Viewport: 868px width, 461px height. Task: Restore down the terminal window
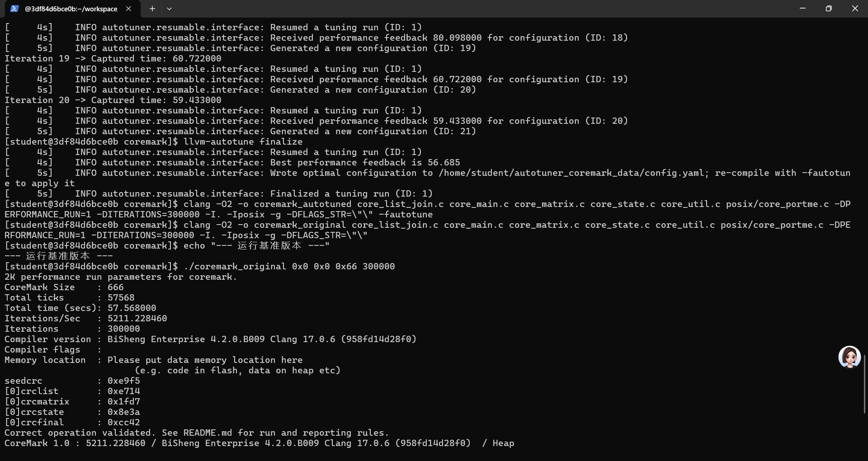(829, 8)
